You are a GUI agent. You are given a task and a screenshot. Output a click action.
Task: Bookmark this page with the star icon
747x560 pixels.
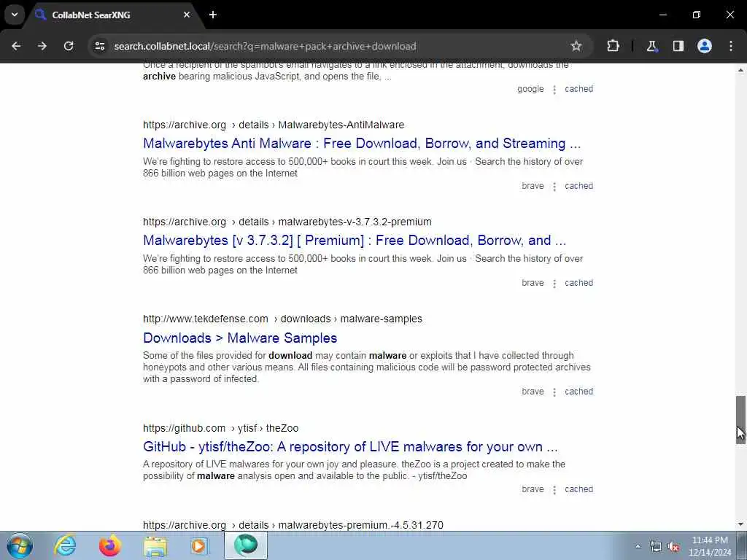tap(576, 46)
